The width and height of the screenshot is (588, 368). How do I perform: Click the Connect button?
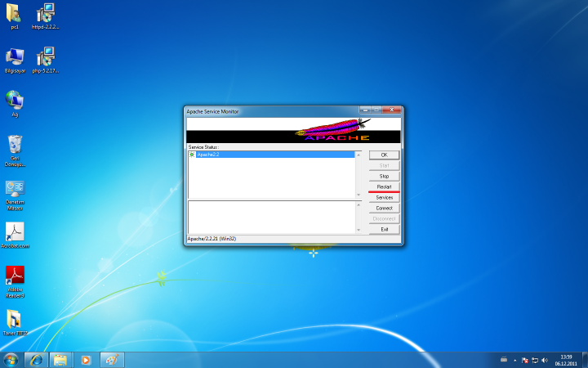tap(384, 208)
